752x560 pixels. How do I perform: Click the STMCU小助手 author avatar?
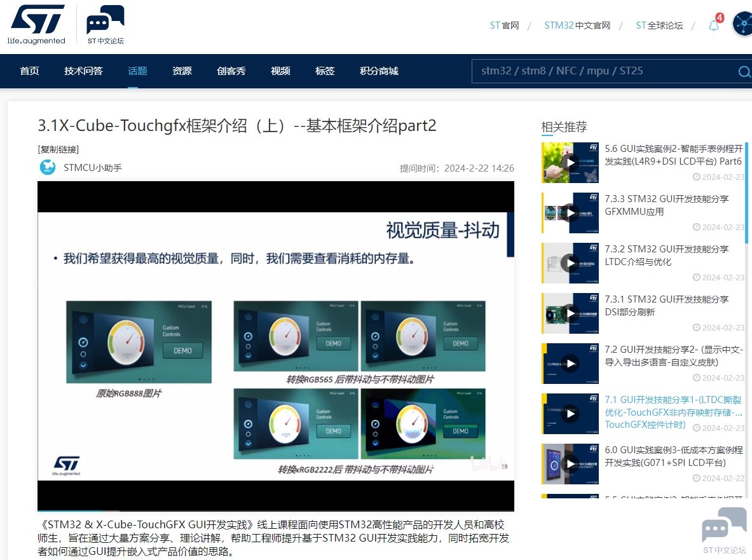click(48, 167)
